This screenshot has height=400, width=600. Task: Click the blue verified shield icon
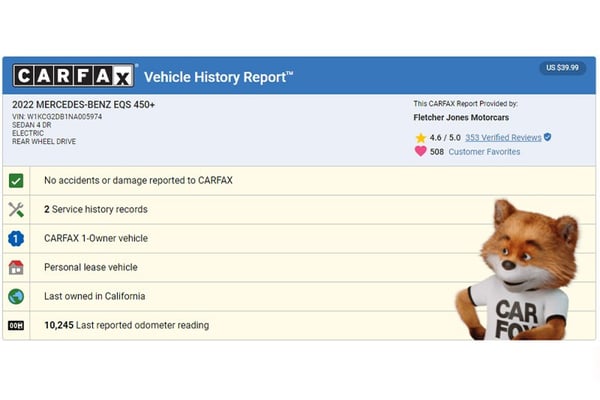coord(548,137)
